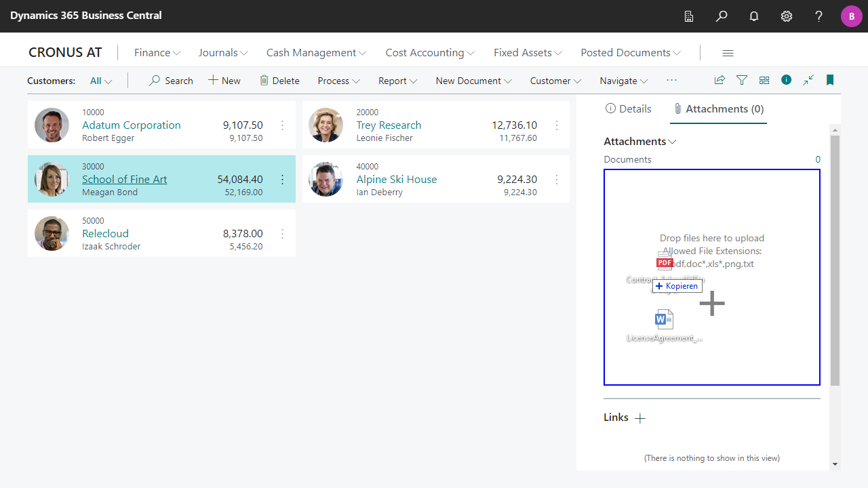Open the Report action menu
This screenshot has height=488, width=868.
pos(397,81)
